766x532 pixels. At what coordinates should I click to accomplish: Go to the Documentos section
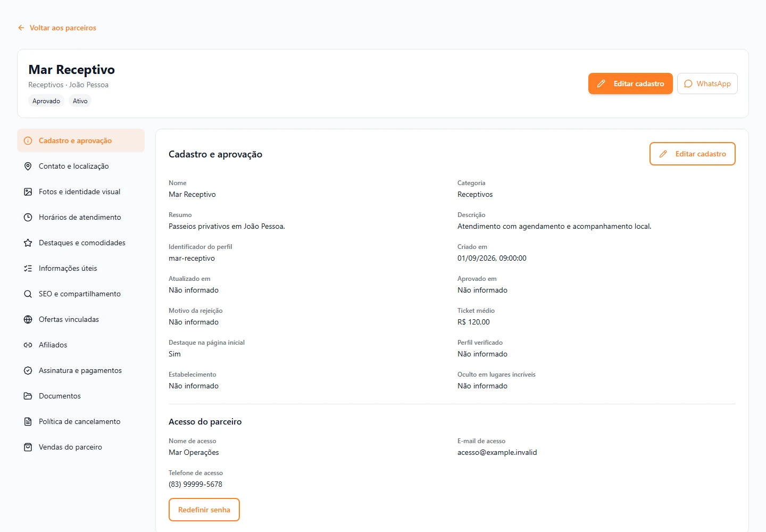tap(81, 396)
